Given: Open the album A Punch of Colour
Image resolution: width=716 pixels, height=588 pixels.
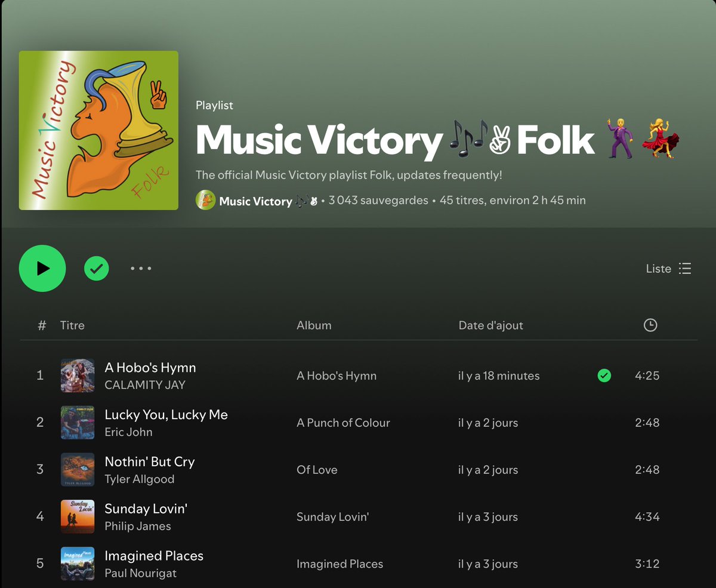Looking at the screenshot, I should click(343, 423).
